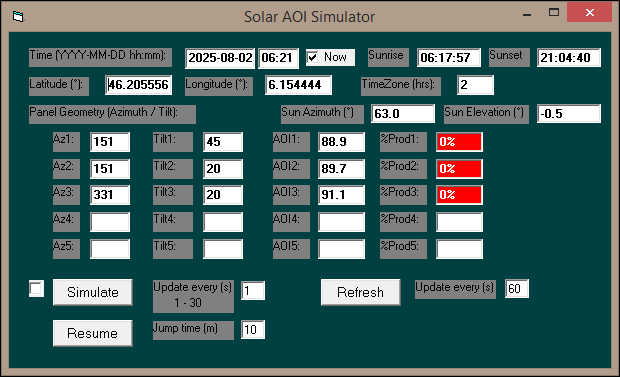This screenshot has width=620, height=377.
Task: Click the Tilt3 input field
Action: click(223, 195)
